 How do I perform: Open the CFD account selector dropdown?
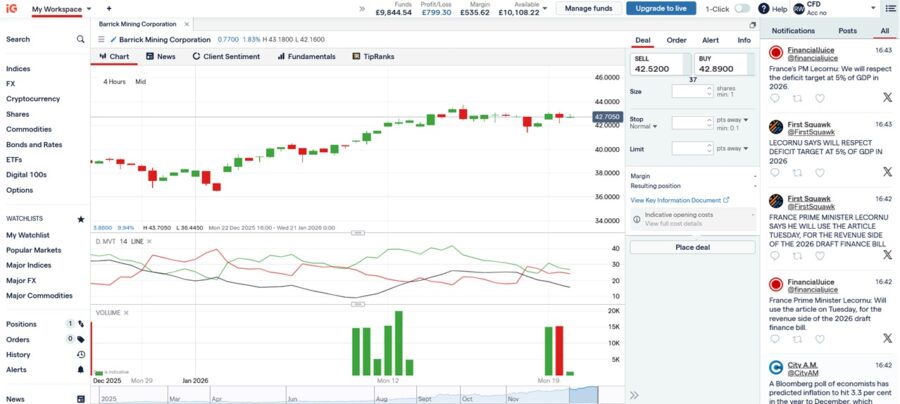[874, 8]
